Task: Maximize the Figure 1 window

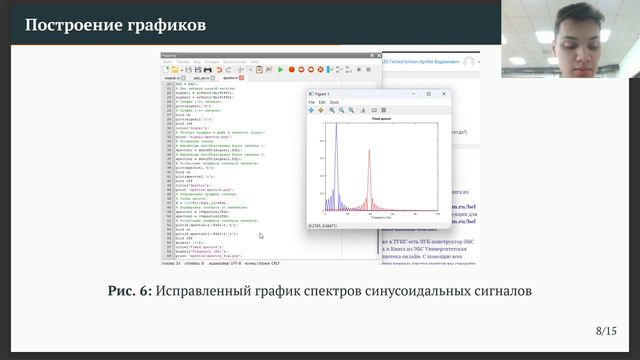Action: (429, 94)
